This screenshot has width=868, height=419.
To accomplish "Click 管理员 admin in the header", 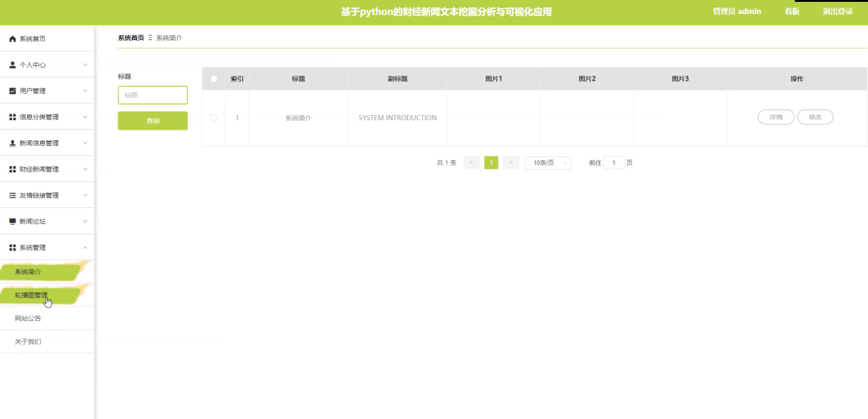I will [x=737, y=11].
